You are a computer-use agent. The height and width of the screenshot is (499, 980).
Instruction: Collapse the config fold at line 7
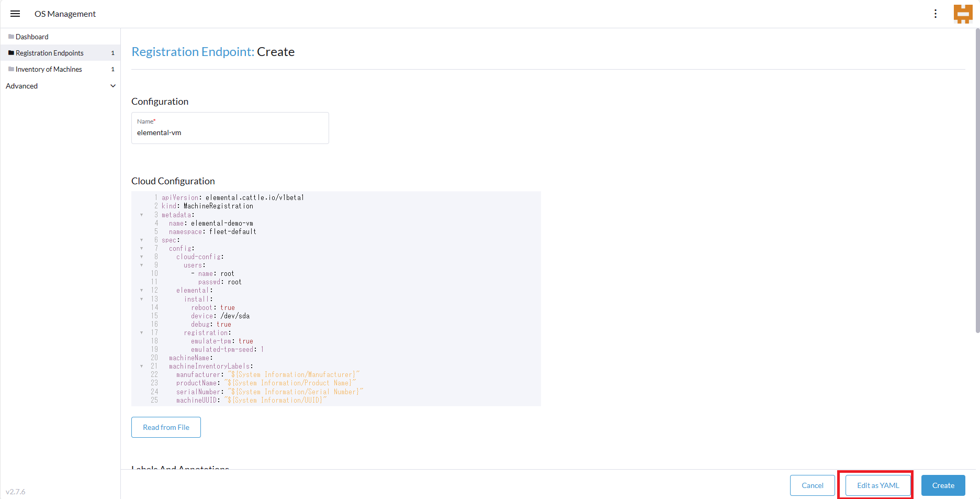pos(141,248)
